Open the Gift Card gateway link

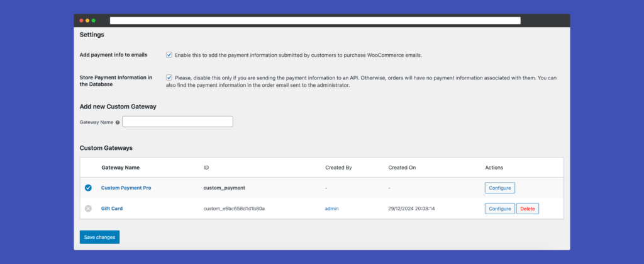click(x=112, y=209)
